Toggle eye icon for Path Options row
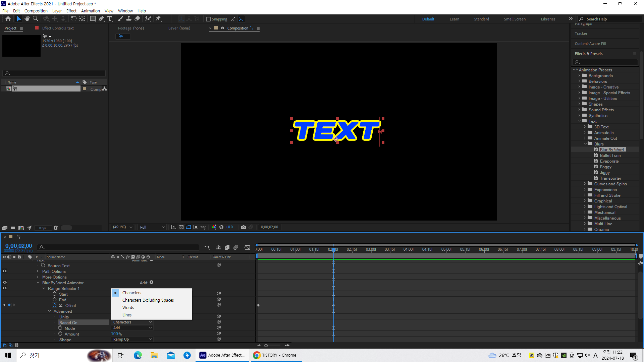 [5, 271]
